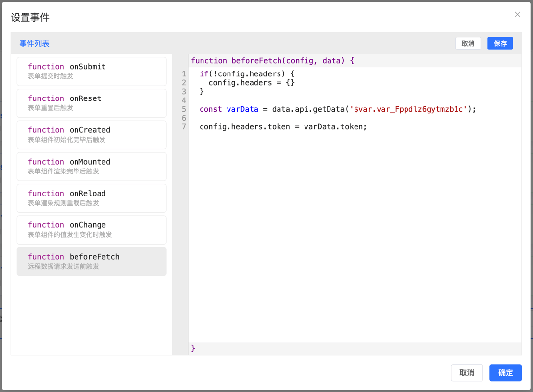Image resolution: width=533 pixels, height=392 pixels.
Task: Select the onReload event entry
Action: tap(91, 198)
